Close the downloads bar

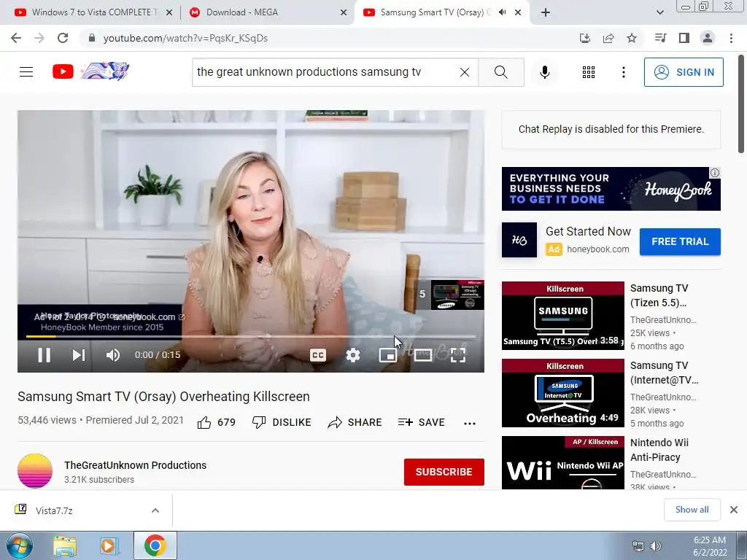click(x=734, y=510)
